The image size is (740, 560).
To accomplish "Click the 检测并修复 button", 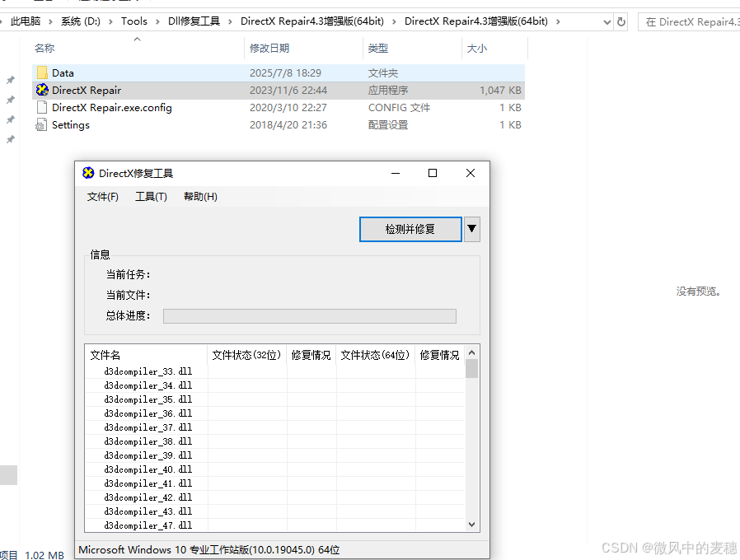I will tap(410, 229).
